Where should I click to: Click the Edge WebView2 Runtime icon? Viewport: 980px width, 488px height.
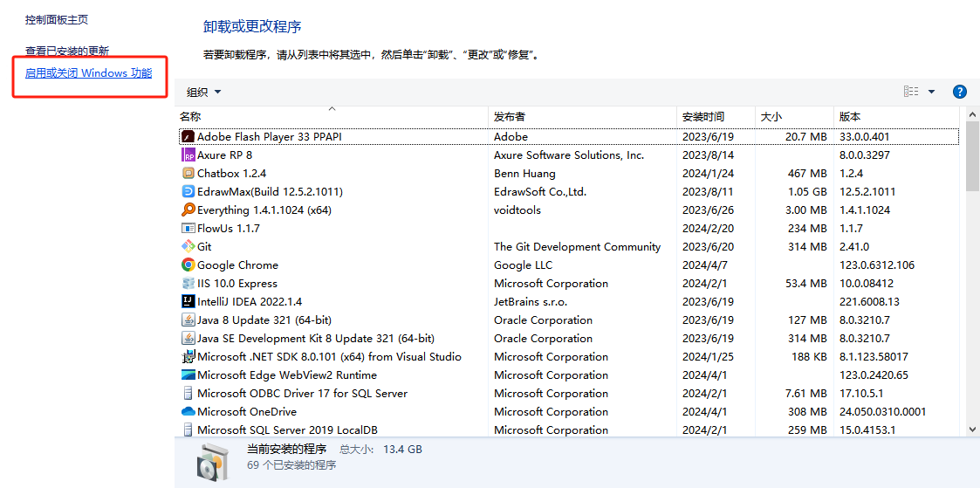coord(188,375)
